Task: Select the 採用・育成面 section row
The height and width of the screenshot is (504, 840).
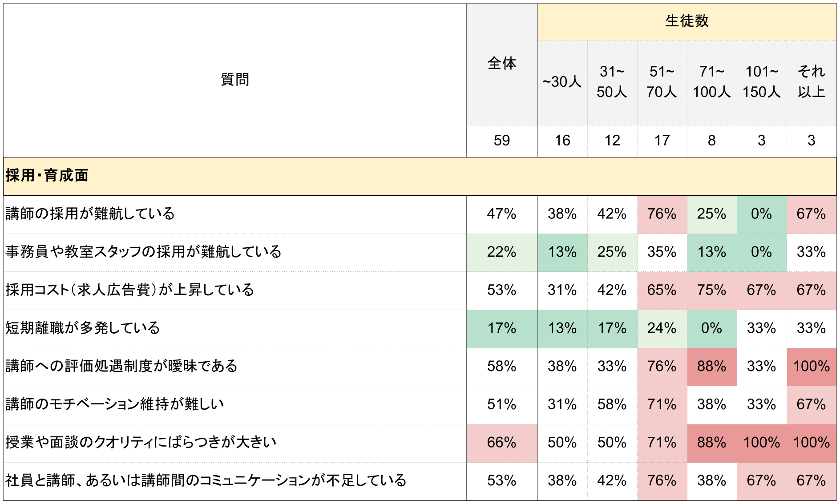Action: 47,176
